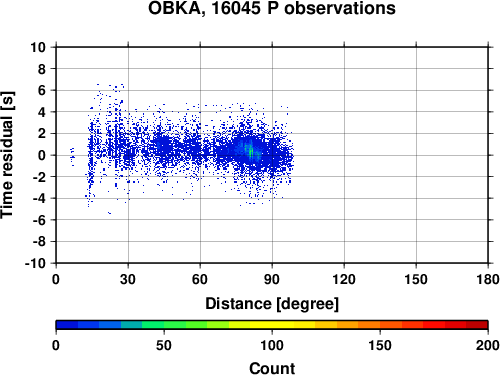Click the Time residual [s] axis label
Screen dimensions: 500x375
[x=7, y=155]
